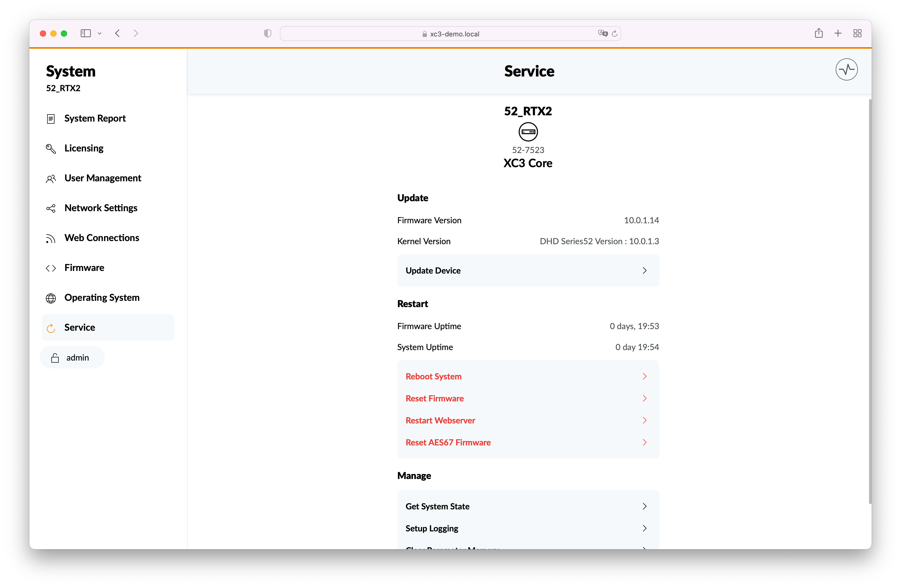Click the privacy shield icon
This screenshot has width=901, height=588.
click(x=268, y=33)
